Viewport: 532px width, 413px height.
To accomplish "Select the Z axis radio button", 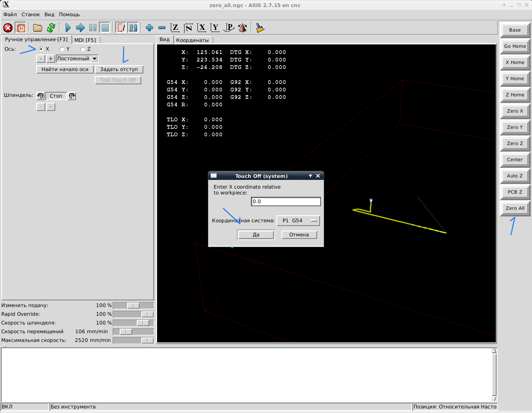I will 83,49.
